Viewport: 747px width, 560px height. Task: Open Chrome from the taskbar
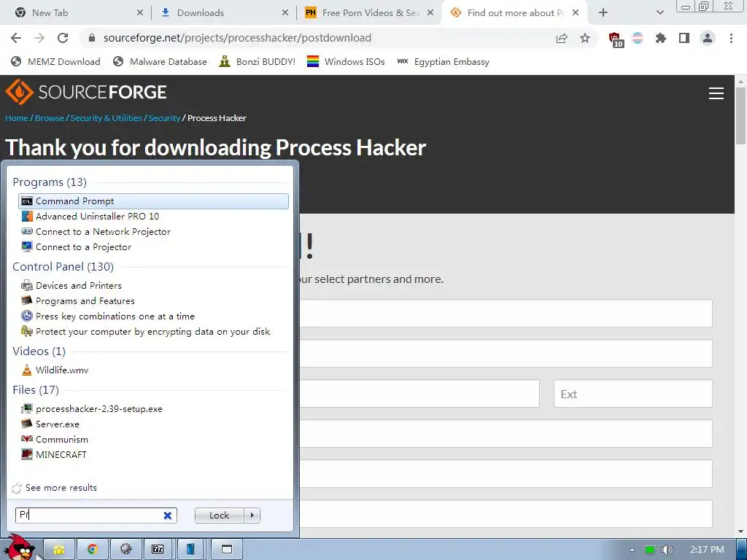93,550
